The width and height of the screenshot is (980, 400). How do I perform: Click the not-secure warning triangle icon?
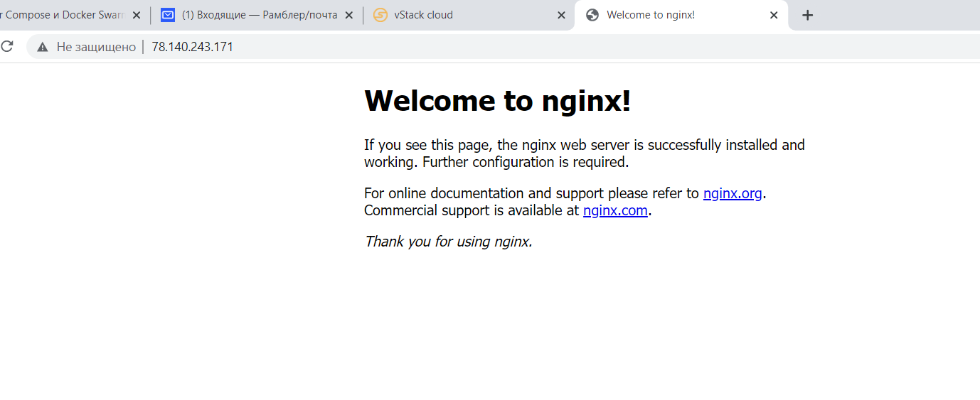(x=43, y=47)
